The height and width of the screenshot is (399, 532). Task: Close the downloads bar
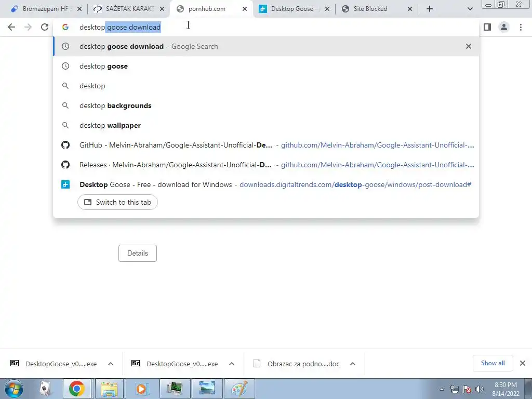(x=523, y=363)
